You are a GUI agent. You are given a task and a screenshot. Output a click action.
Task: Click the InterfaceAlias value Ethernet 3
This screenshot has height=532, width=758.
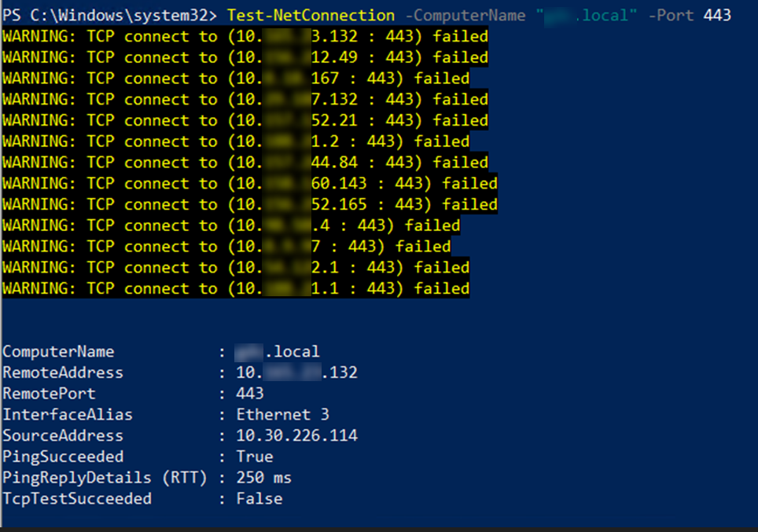[282, 414]
